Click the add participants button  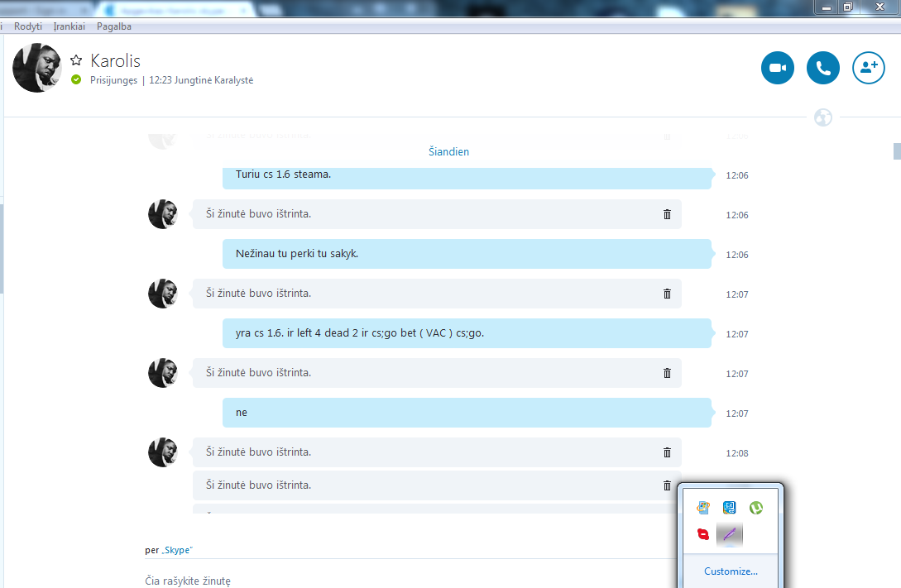coord(868,68)
